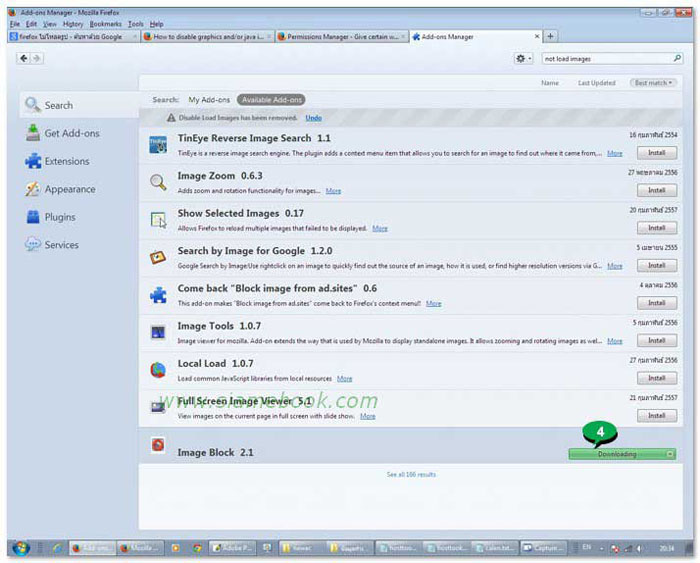Open dropdown arrow on Downloading bar
This screenshot has height=563, width=700.
coord(670,454)
